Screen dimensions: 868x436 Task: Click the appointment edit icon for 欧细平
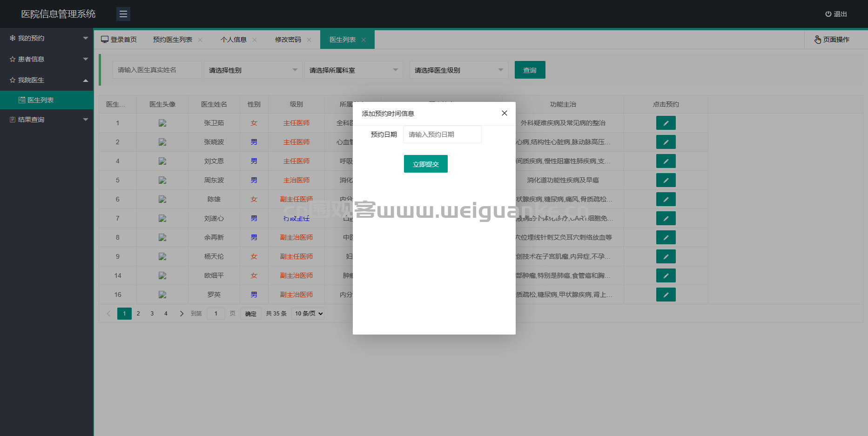(666, 275)
